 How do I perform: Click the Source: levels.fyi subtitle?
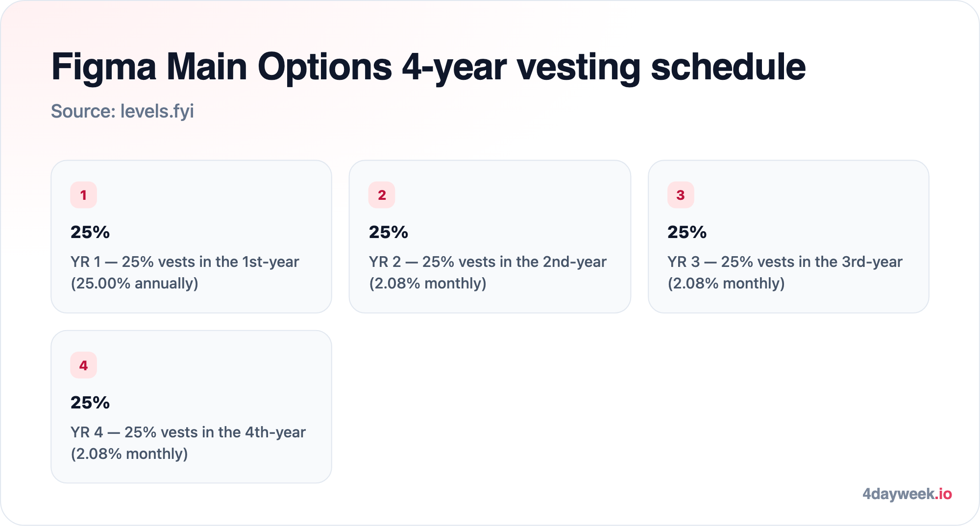(122, 111)
